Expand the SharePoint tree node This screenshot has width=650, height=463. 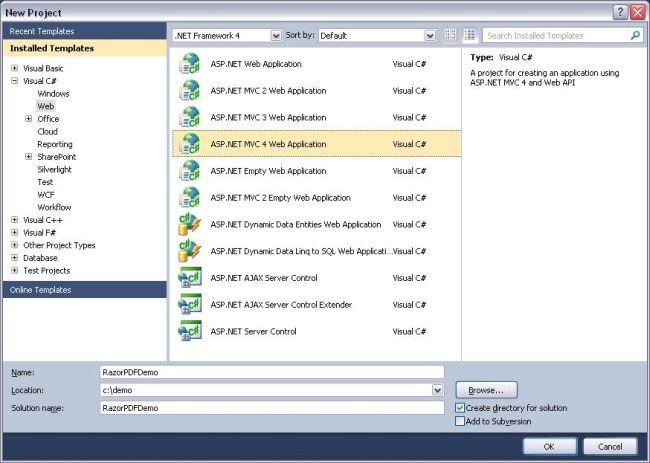[x=28, y=157]
